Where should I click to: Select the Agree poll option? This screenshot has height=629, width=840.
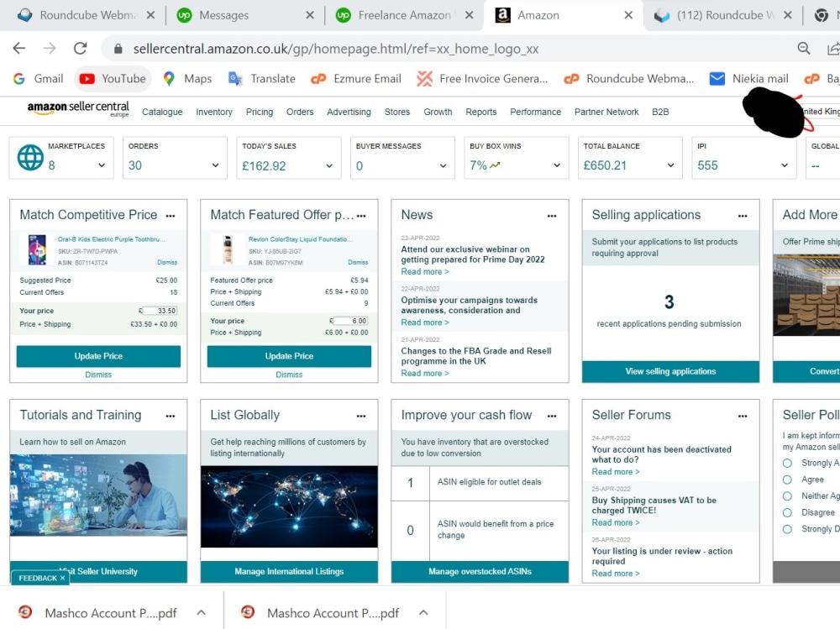coord(787,480)
